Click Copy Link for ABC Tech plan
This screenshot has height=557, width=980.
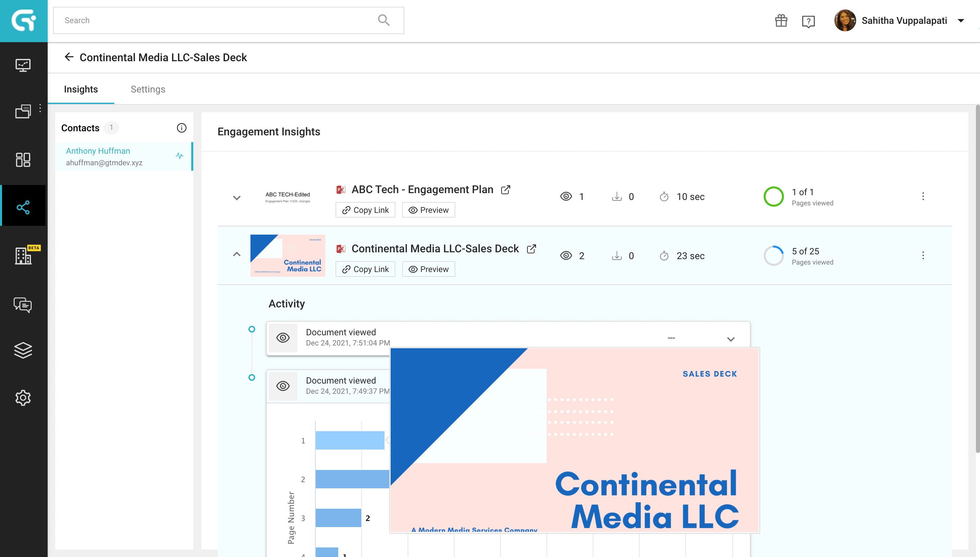[365, 210]
